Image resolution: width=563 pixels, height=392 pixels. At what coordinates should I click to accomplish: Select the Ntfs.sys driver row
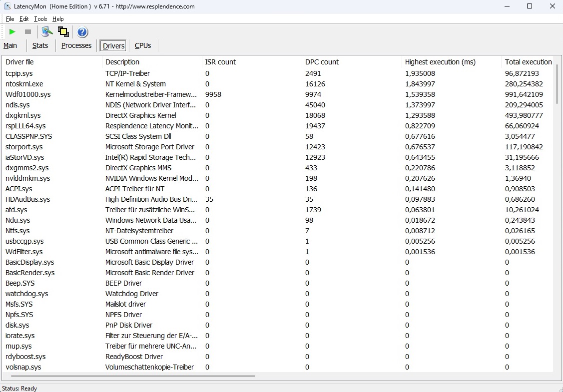[x=278, y=231]
